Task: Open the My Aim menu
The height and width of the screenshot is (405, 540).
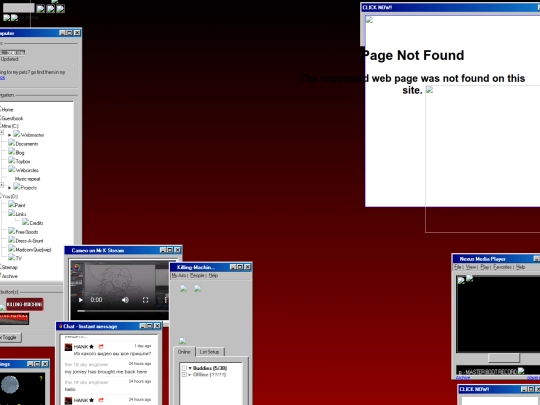Action: pos(179,276)
